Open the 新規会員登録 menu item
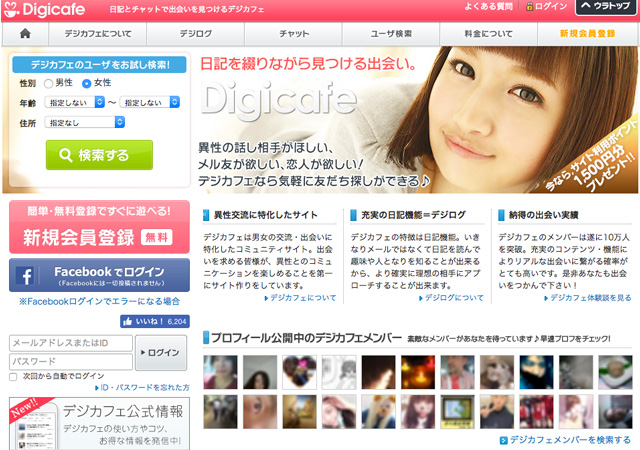 pyautogui.click(x=587, y=34)
